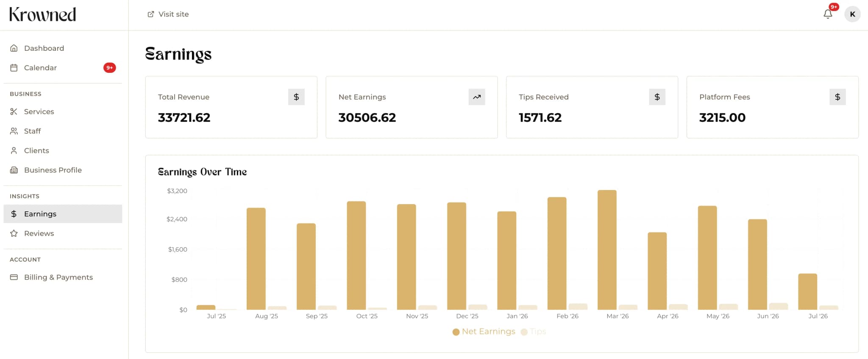868x359 pixels.
Task: Open the K user avatar menu
Action: point(852,14)
